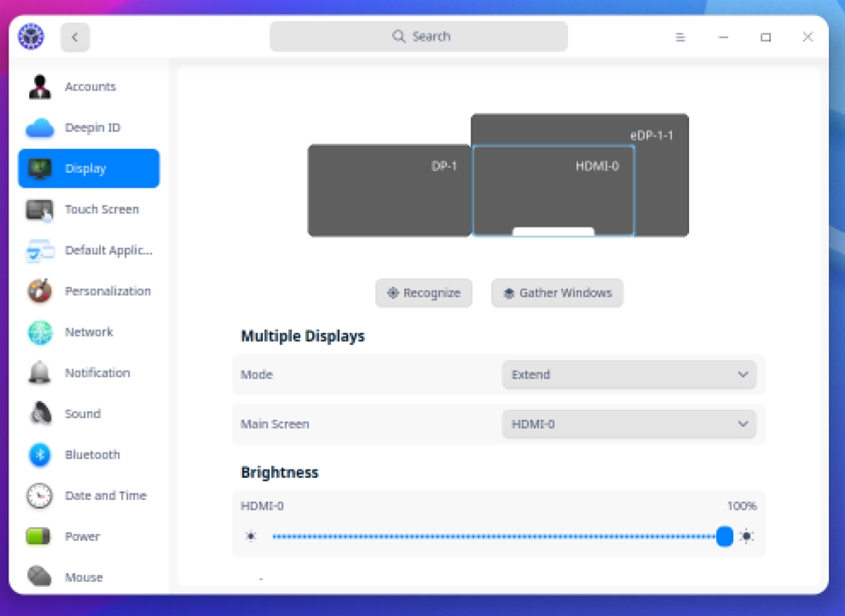This screenshot has width=845, height=616.
Task: Switch to Touch Screen settings
Action: pyautogui.click(x=89, y=210)
